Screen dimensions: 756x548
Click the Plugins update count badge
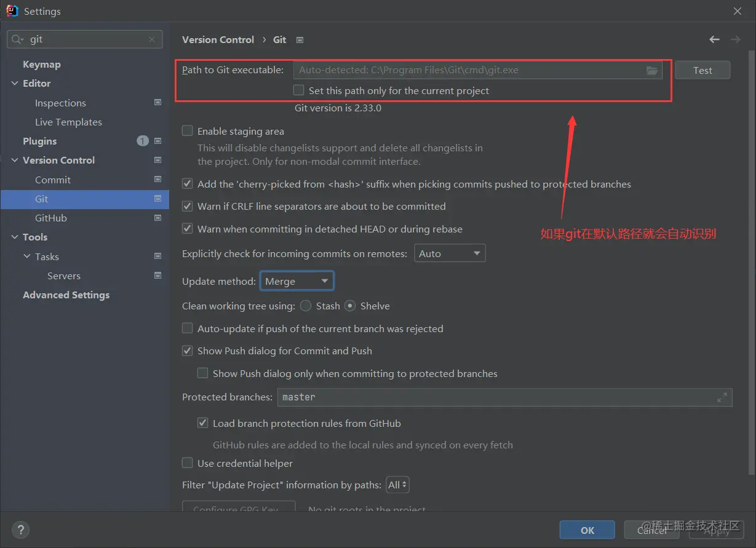tap(143, 141)
